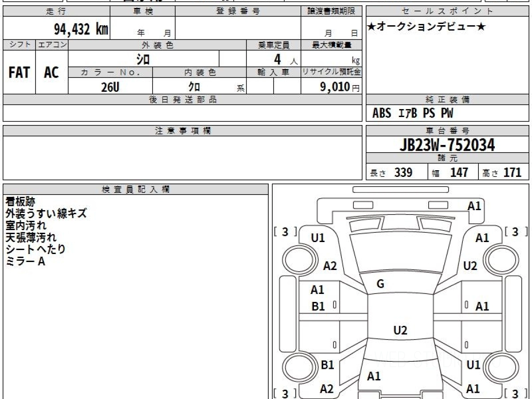Select the 登録番号 header
The height and width of the screenshot is (399, 532).
tap(238, 12)
